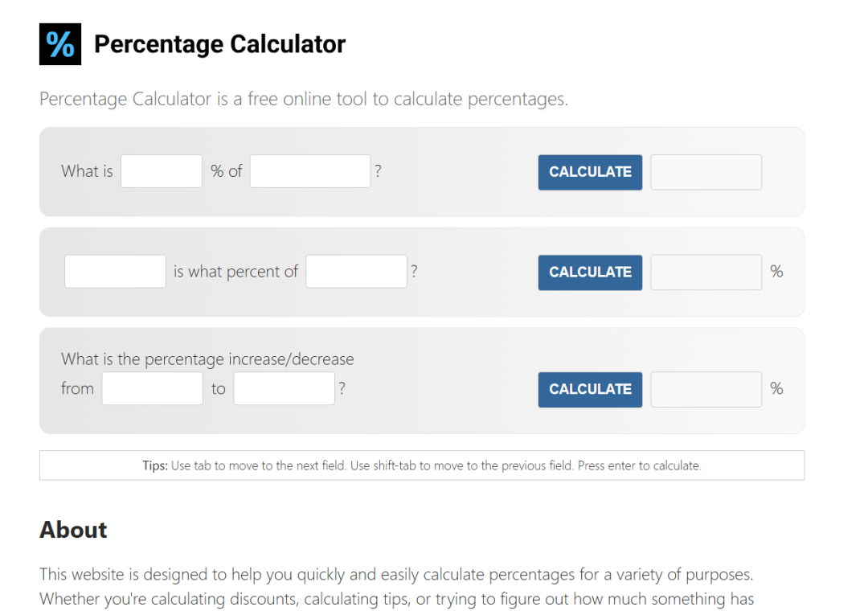Click the About paragraph describing the website
This screenshot has width=868, height=615.
(396, 587)
